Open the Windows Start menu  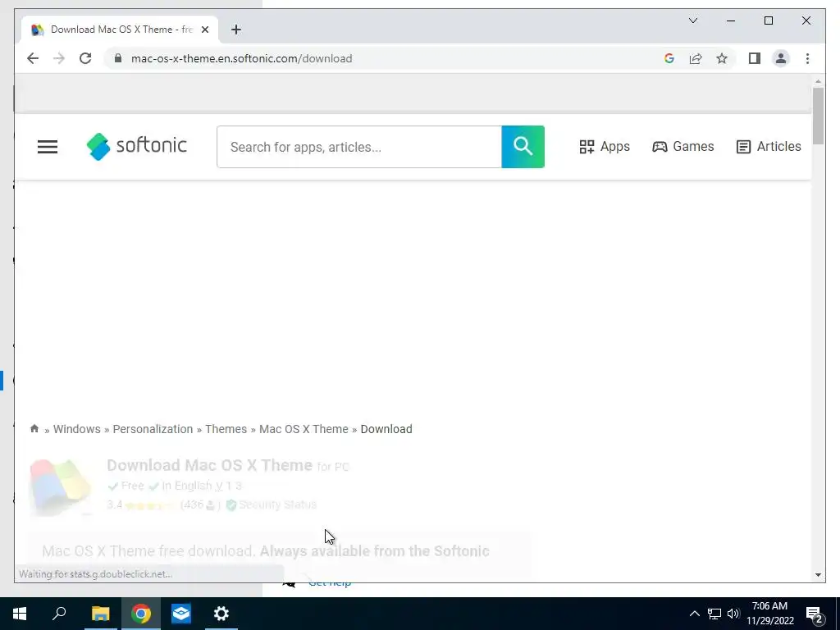[20, 614]
